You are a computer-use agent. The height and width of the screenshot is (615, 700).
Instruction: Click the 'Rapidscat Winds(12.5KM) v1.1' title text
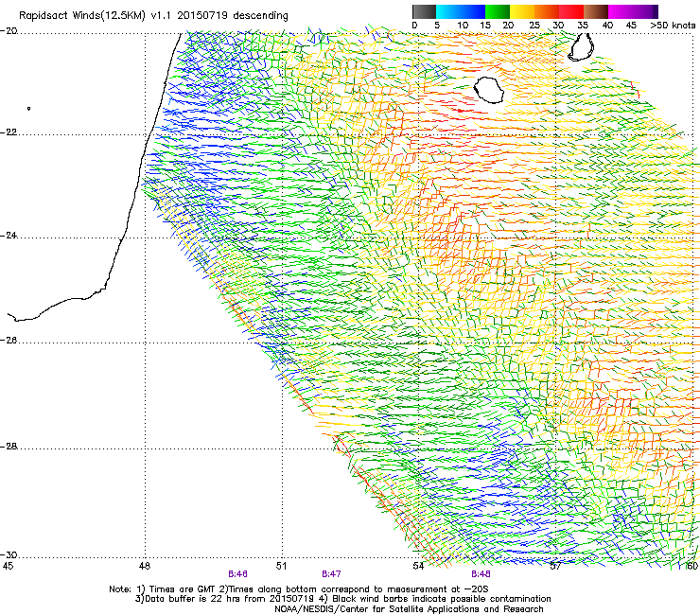95,16
